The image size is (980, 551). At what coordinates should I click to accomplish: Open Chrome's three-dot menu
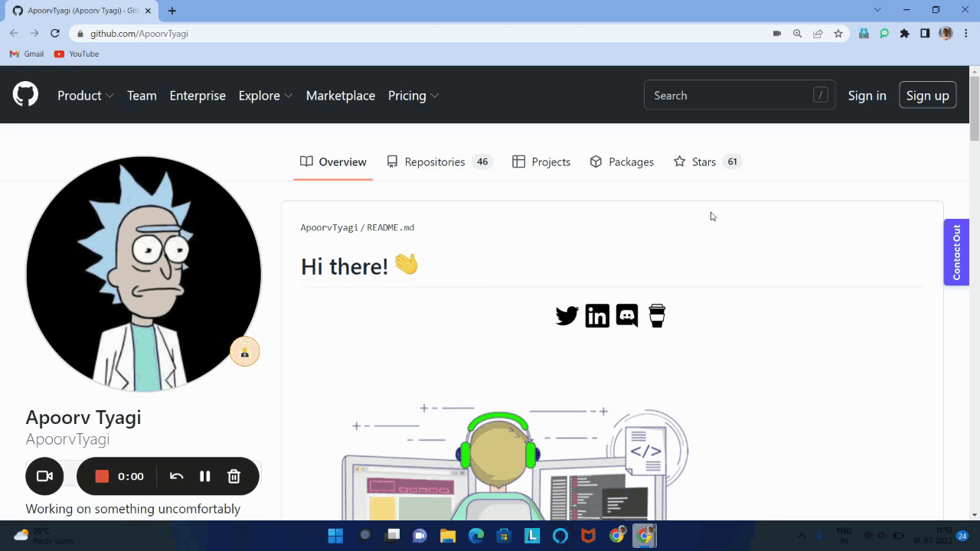coord(966,34)
